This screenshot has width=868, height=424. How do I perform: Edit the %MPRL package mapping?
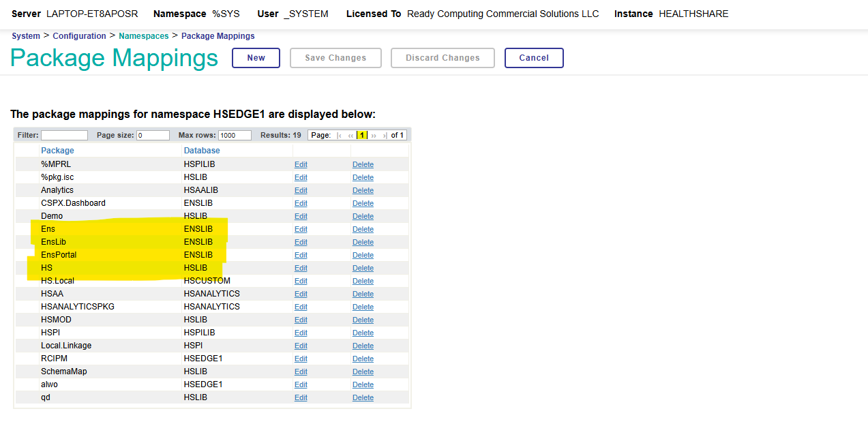(x=301, y=164)
